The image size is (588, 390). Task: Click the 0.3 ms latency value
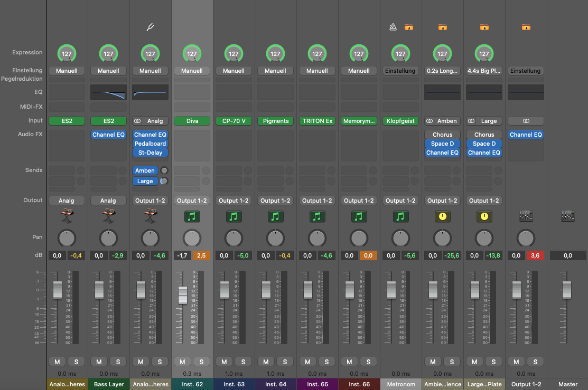192,374
